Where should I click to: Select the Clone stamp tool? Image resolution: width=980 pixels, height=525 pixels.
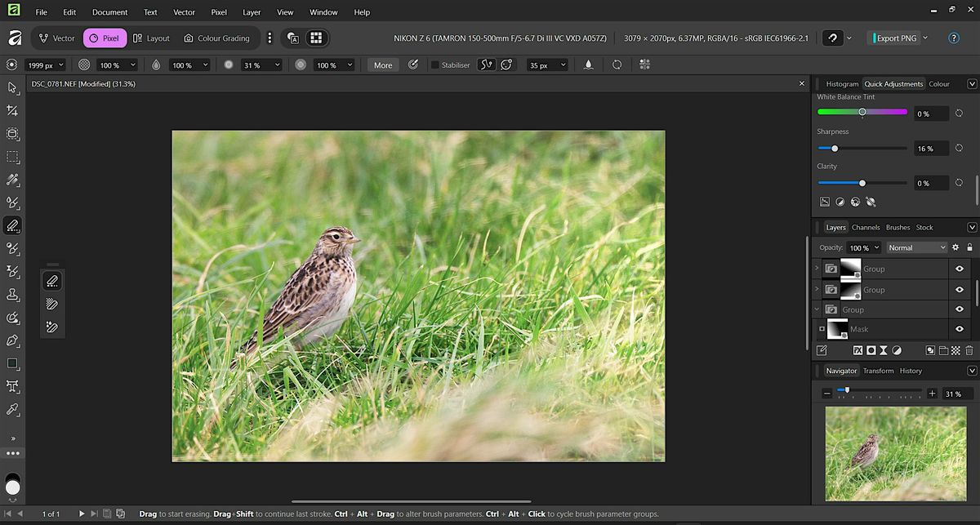tap(12, 294)
